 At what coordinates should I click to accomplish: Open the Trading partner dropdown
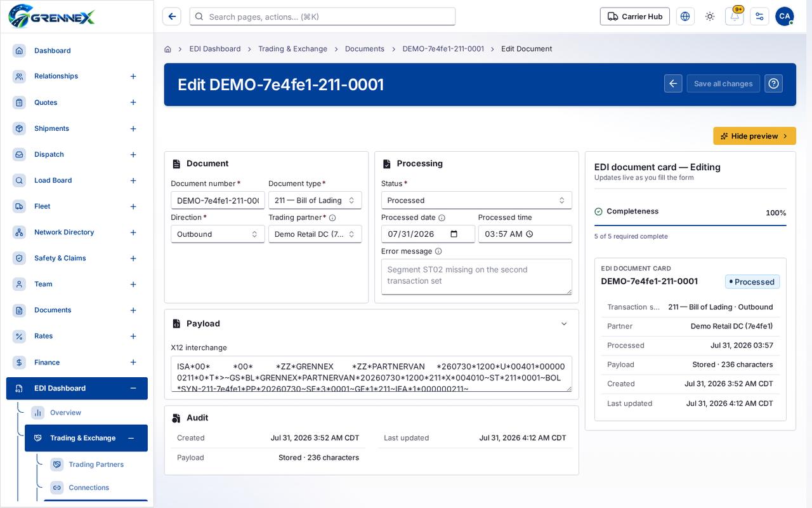click(x=315, y=234)
